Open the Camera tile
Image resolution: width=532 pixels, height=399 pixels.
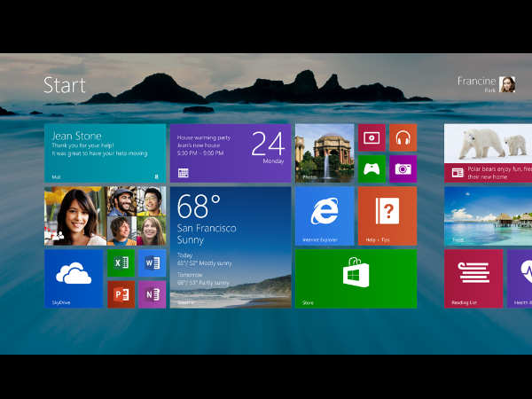coord(403,169)
